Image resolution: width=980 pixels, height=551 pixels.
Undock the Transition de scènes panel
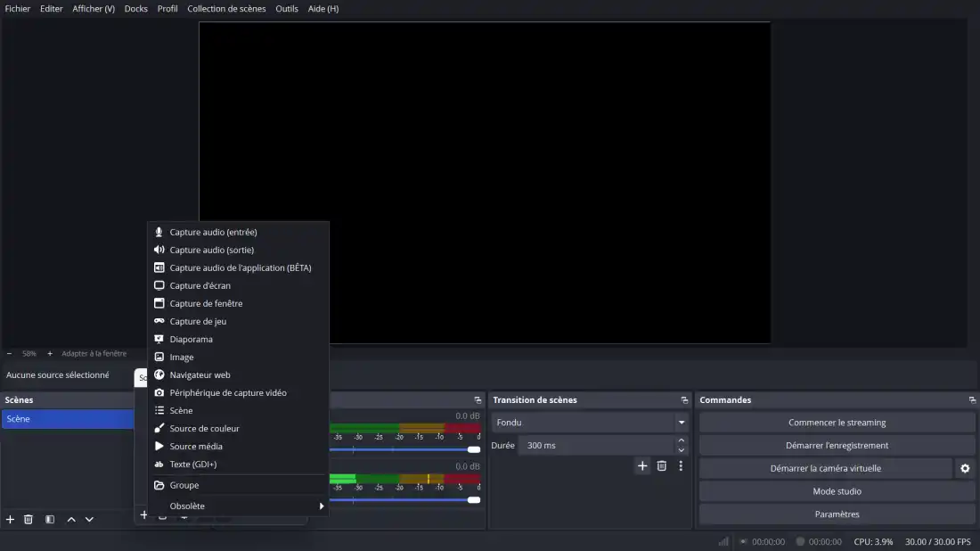(x=684, y=400)
